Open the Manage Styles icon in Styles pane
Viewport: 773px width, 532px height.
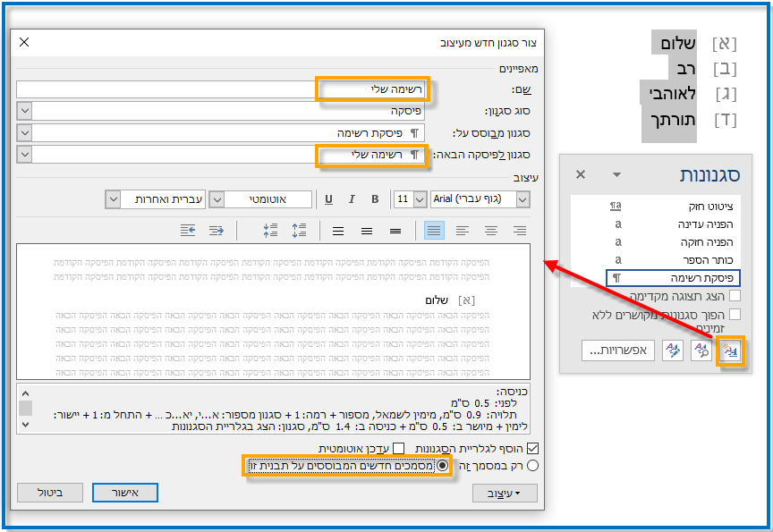click(673, 350)
